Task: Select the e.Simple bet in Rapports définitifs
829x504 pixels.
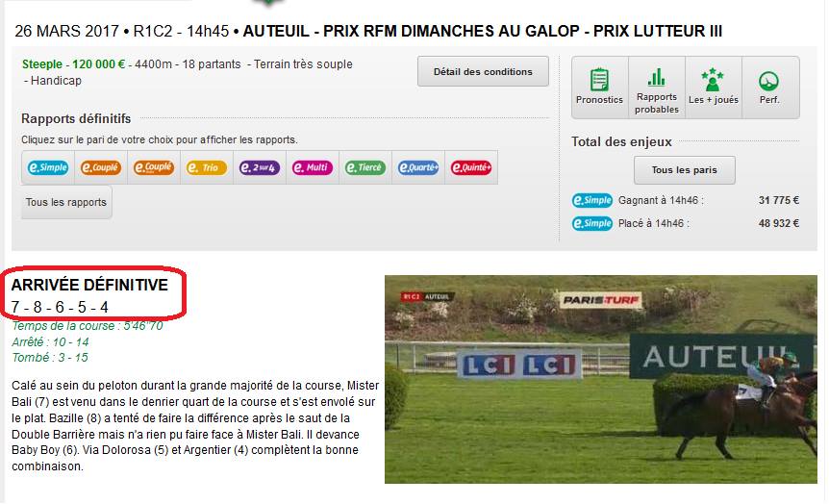Action: point(48,167)
